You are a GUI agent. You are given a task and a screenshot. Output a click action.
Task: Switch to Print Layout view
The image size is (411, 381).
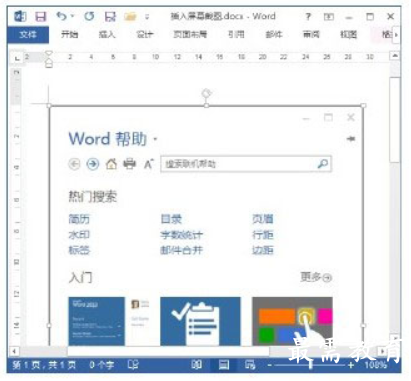(224, 365)
